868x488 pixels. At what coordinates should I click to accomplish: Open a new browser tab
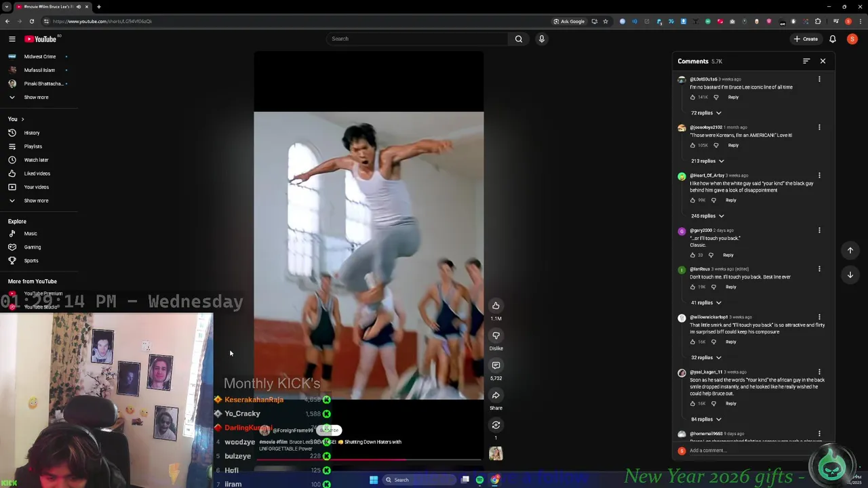point(98,7)
